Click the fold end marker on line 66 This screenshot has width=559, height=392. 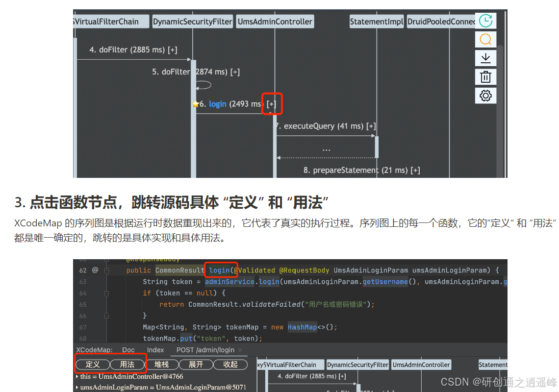pos(106,316)
